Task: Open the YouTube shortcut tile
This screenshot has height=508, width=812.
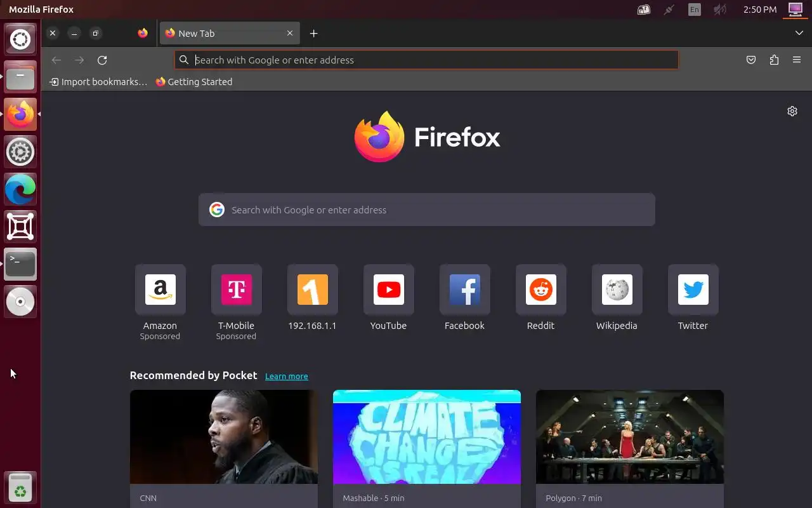Action: click(389, 290)
